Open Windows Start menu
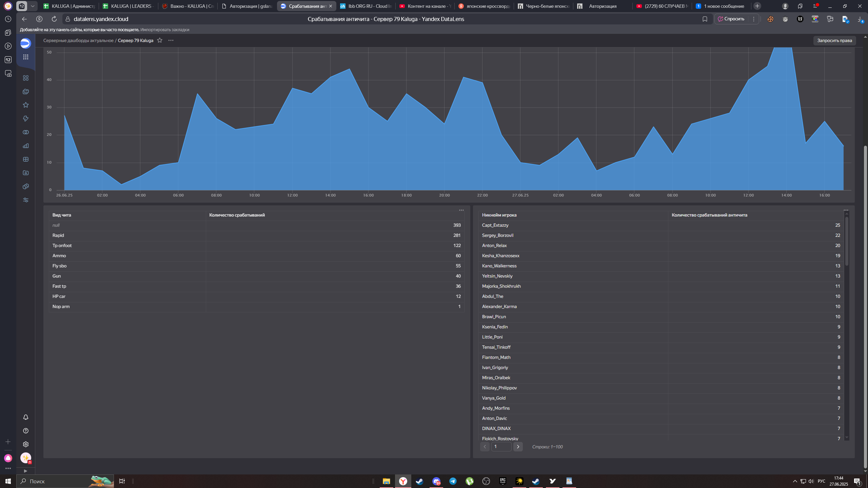This screenshot has width=868, height=488. 8,481
